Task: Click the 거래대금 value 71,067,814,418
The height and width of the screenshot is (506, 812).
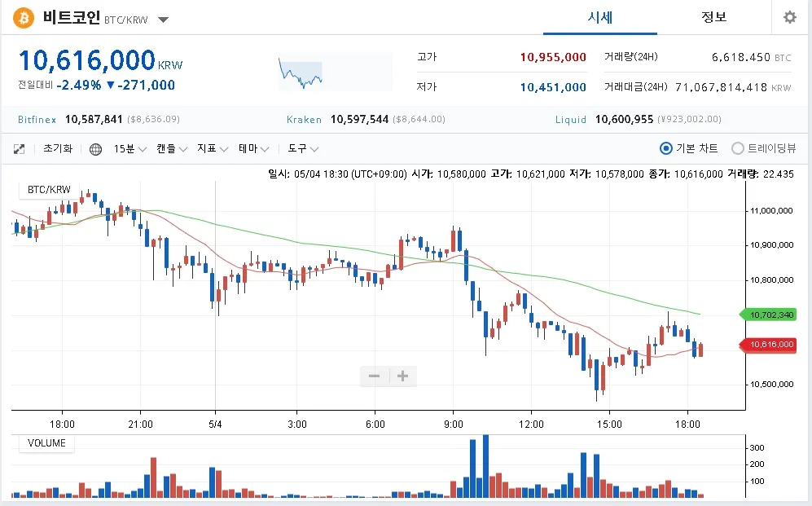Action: point(722,87)
